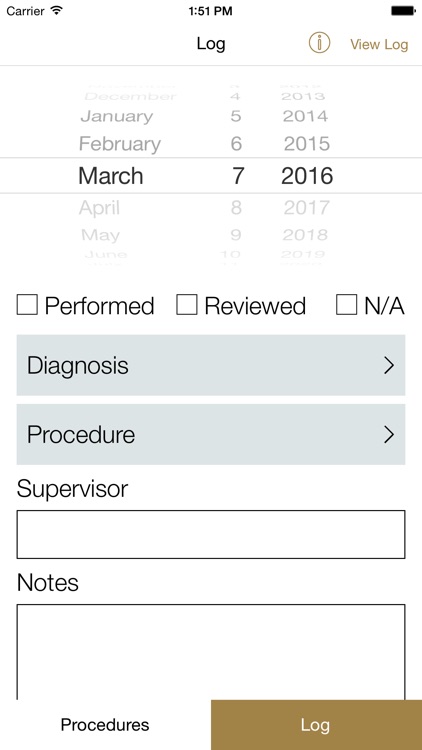Image resolution: width=422 pixels, height=750 pixels.
Task: Tap the Wi-Fi icon in status bar
Action: [57, 11]
